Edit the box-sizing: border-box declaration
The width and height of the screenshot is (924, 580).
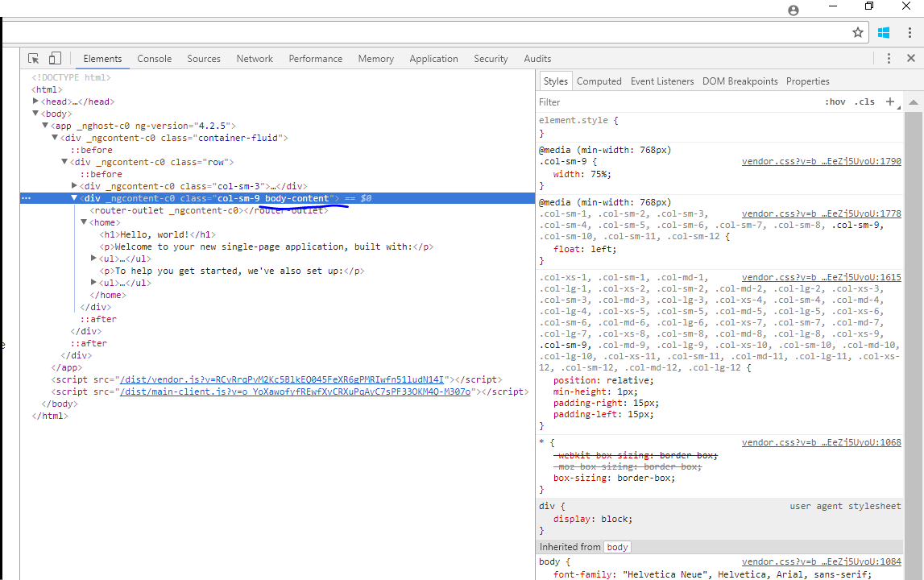(614, 478)
